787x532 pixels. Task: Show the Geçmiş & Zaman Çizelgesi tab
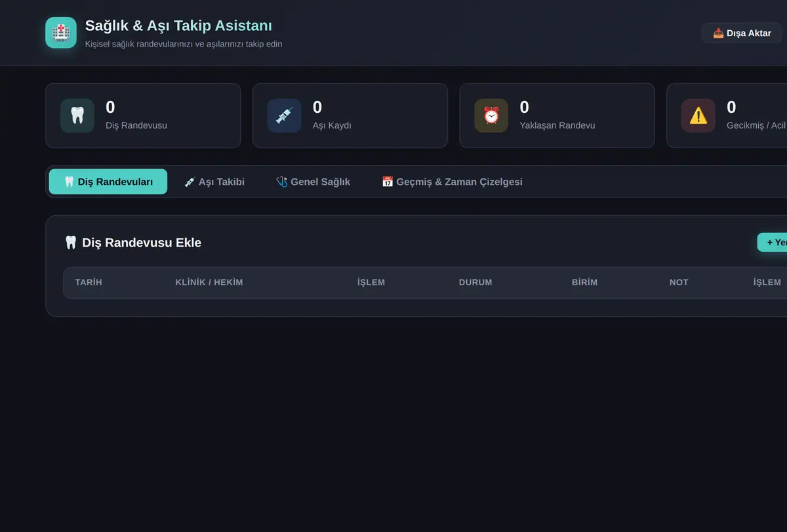pyautogui.click(x=452, y=182)
